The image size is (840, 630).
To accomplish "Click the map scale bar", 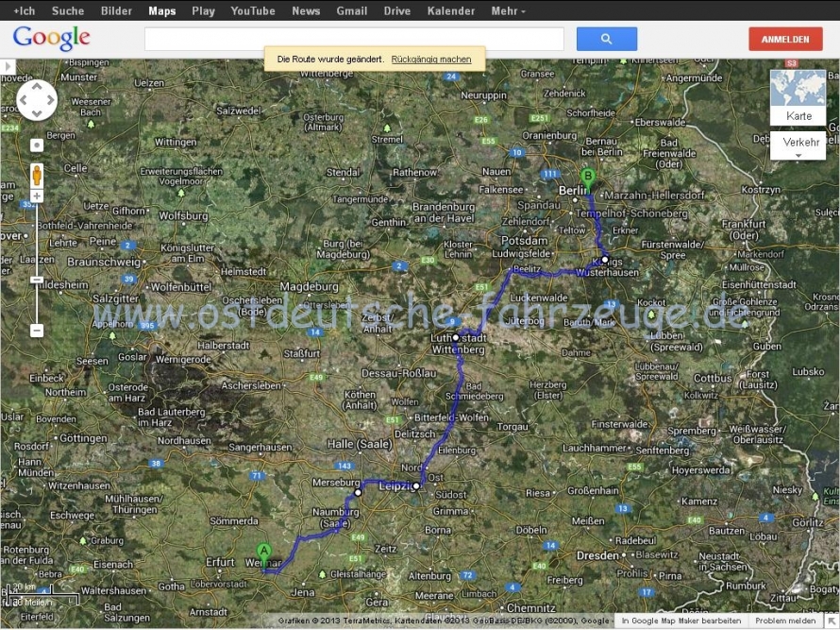I will coord(42,595).
